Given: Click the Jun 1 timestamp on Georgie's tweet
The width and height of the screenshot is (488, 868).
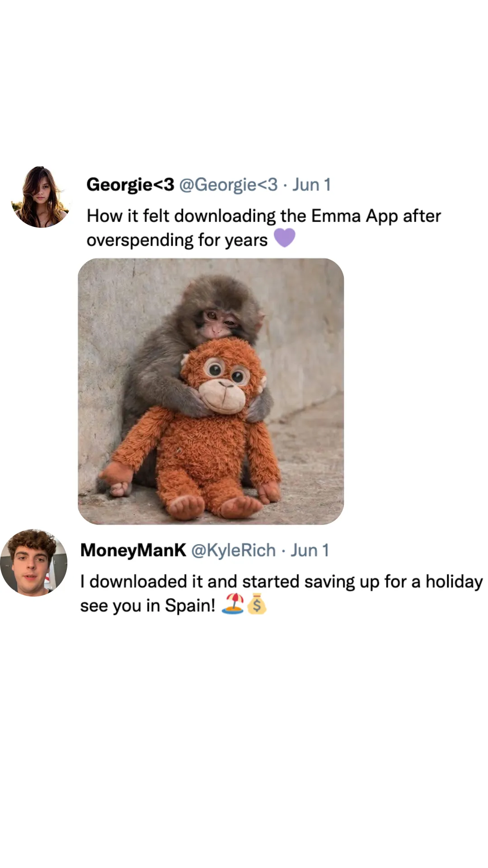Looking at the screenshot, I should 312,184.
